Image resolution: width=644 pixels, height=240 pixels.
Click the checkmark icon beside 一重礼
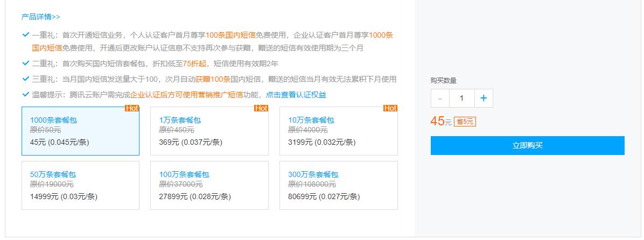26,36
